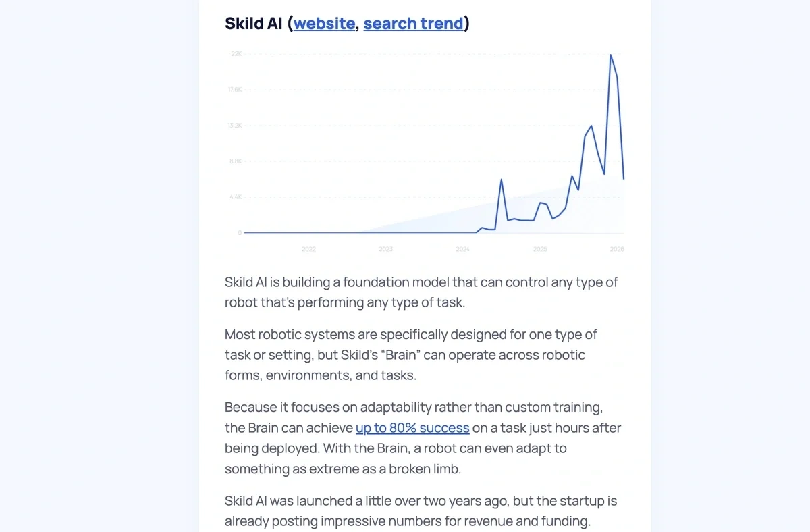This screenshot has height=532, width=810.
Task: Click the Skild AI heading text
Action: point(254,24)
